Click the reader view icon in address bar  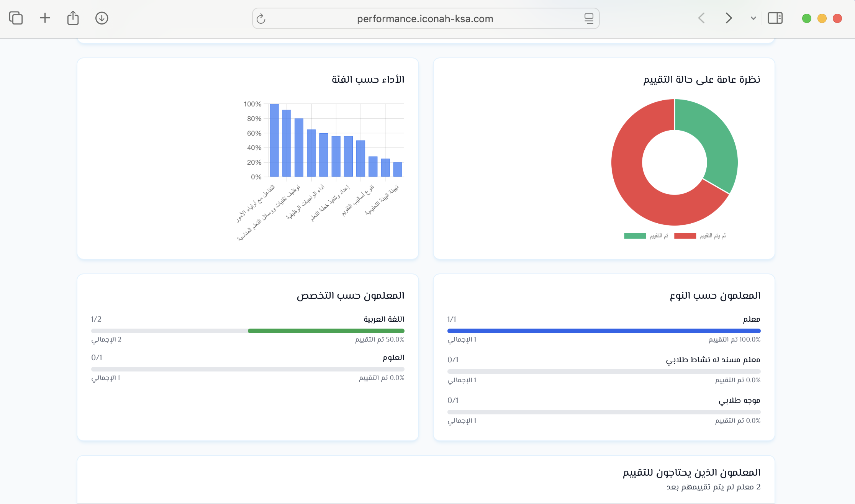coord(589,18)
